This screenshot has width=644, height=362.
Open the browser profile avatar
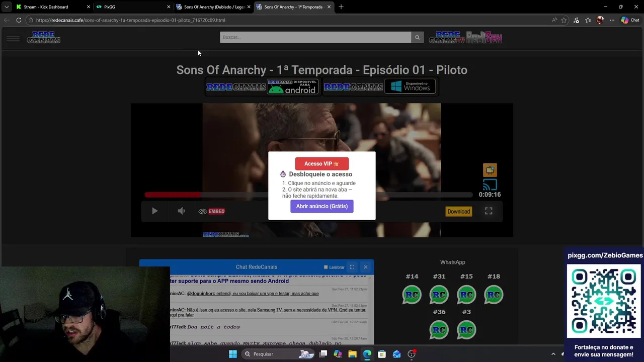(x=600, y=20)
